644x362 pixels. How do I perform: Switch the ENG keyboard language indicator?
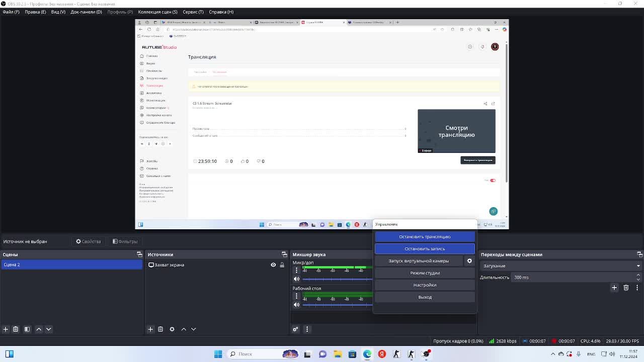[x=591, y=354]
